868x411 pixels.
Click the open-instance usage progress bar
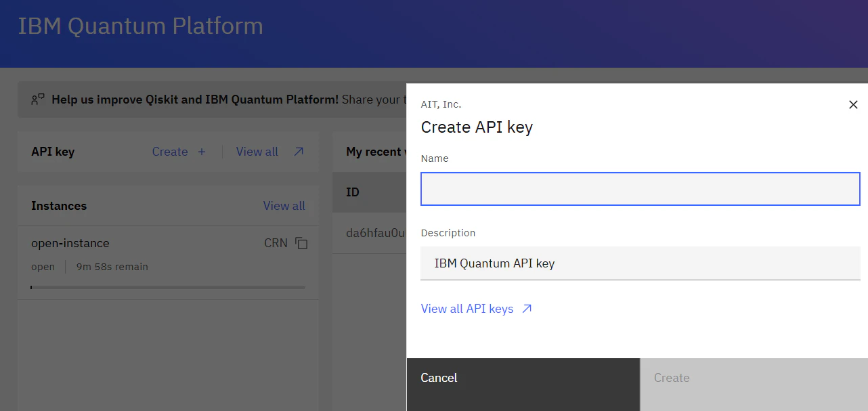(x=168, y=287)
